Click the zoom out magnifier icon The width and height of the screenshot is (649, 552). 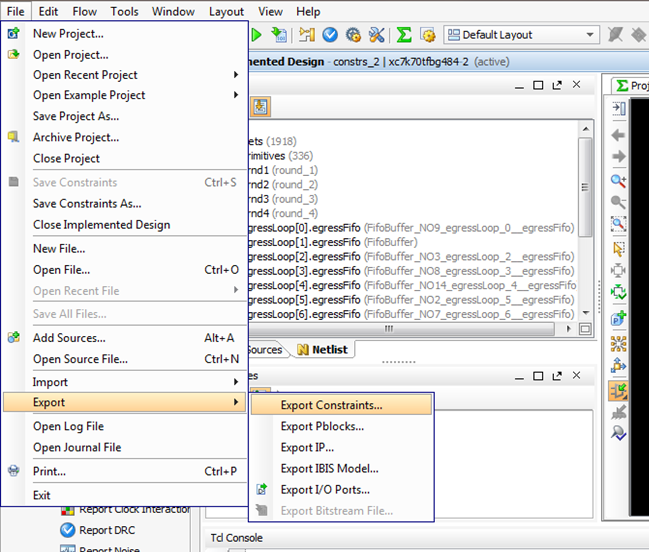(619, 203)
